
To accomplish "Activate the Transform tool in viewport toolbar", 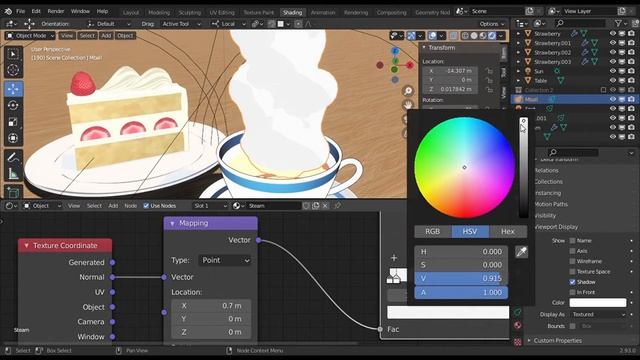I will (x=13, y=138).
